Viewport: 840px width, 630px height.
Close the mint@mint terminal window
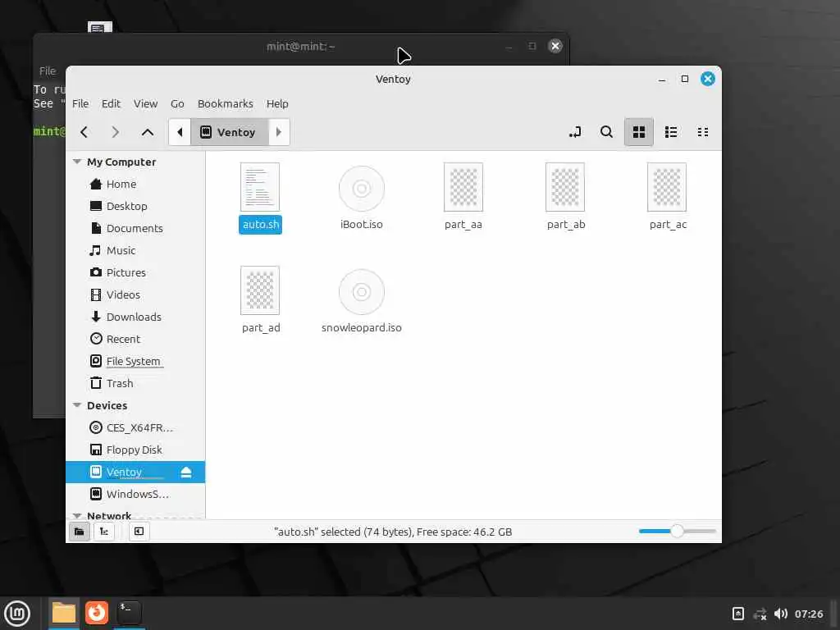[555, 46]
